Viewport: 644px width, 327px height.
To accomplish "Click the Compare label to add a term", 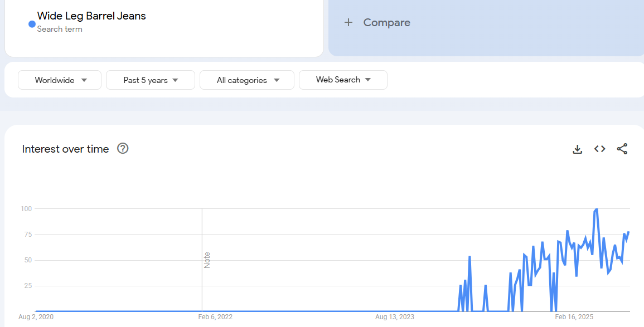I will (386, 23).
